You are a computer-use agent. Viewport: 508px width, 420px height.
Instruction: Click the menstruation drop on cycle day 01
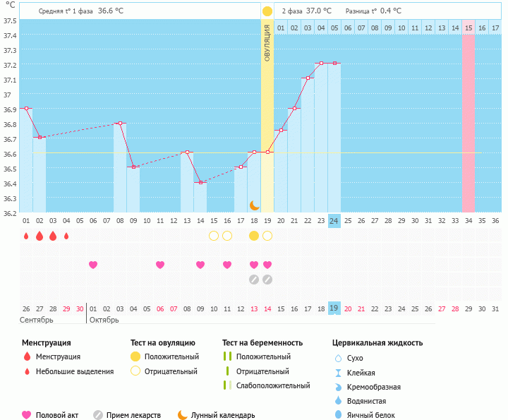(x=26, y=236)
